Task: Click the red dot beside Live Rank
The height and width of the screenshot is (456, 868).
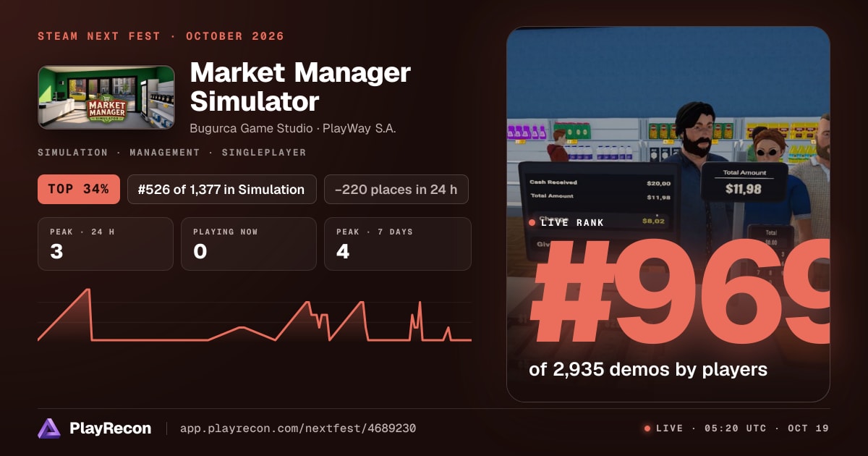Action: (532, 223)
